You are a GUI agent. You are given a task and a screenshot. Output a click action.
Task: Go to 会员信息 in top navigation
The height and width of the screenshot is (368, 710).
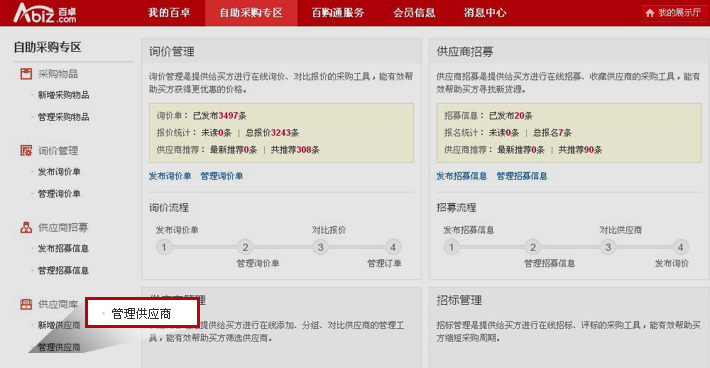coord(414,13)
